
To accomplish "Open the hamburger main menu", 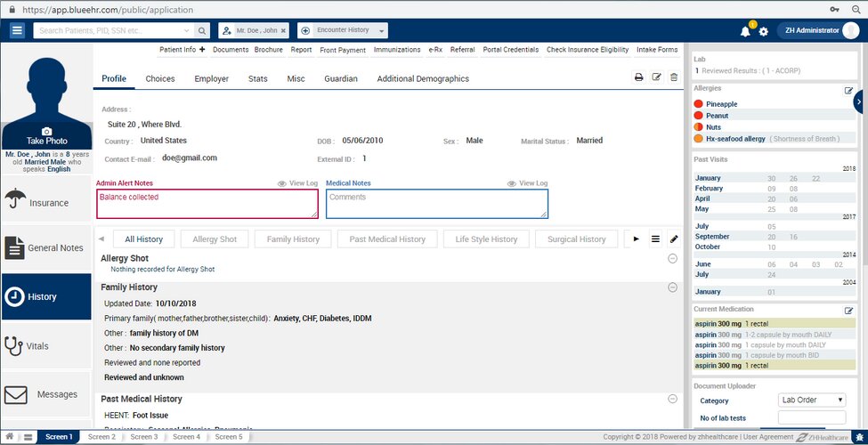I will pyautogui.click(x=18, y=30).
